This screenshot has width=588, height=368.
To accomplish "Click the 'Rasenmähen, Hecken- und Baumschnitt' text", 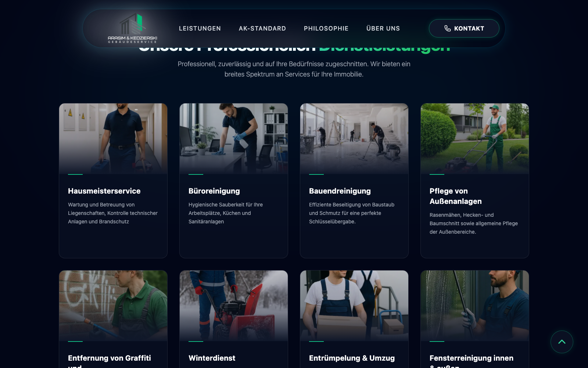I will (x=474, y=223).
